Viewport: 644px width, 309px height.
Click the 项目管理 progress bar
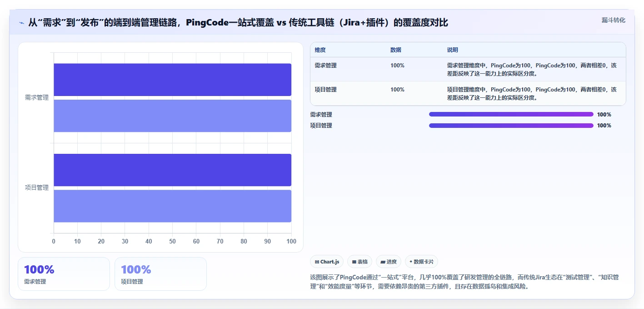(x=511, y=126)
